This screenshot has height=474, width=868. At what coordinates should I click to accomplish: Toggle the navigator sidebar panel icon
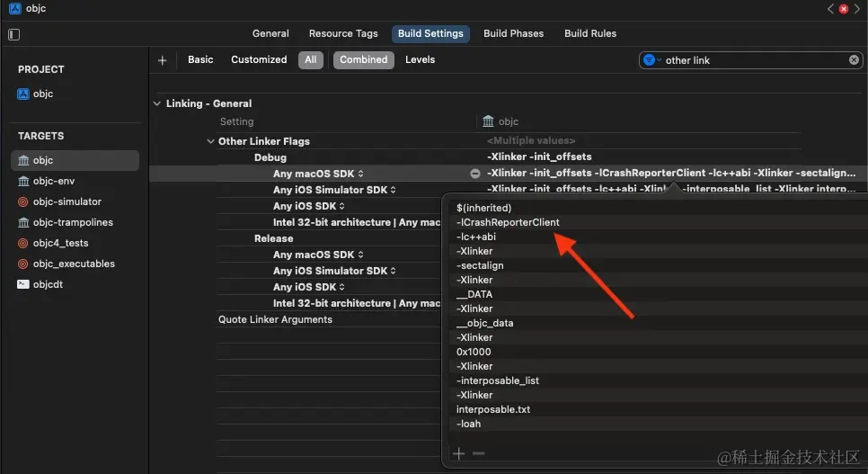[13, 34]
